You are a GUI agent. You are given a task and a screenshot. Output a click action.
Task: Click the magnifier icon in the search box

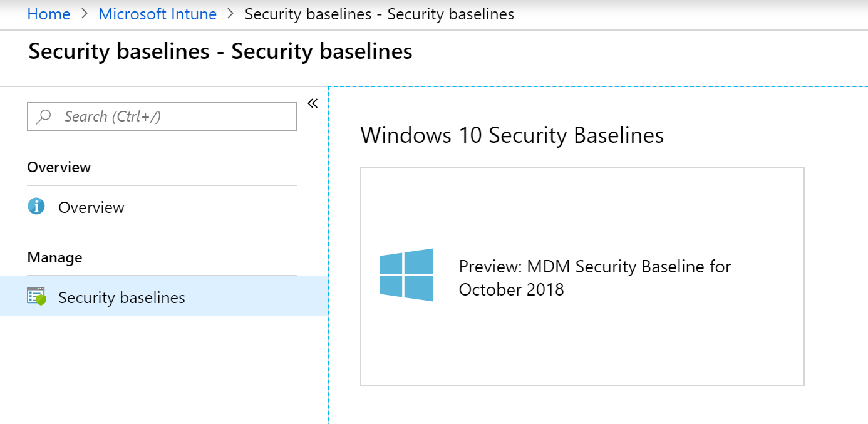pos(43,116)
